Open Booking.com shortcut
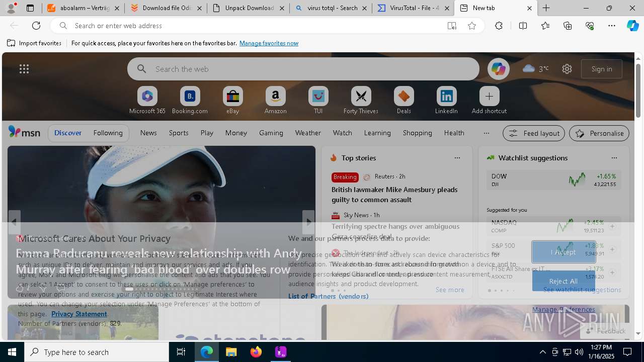 click(190, 101)
